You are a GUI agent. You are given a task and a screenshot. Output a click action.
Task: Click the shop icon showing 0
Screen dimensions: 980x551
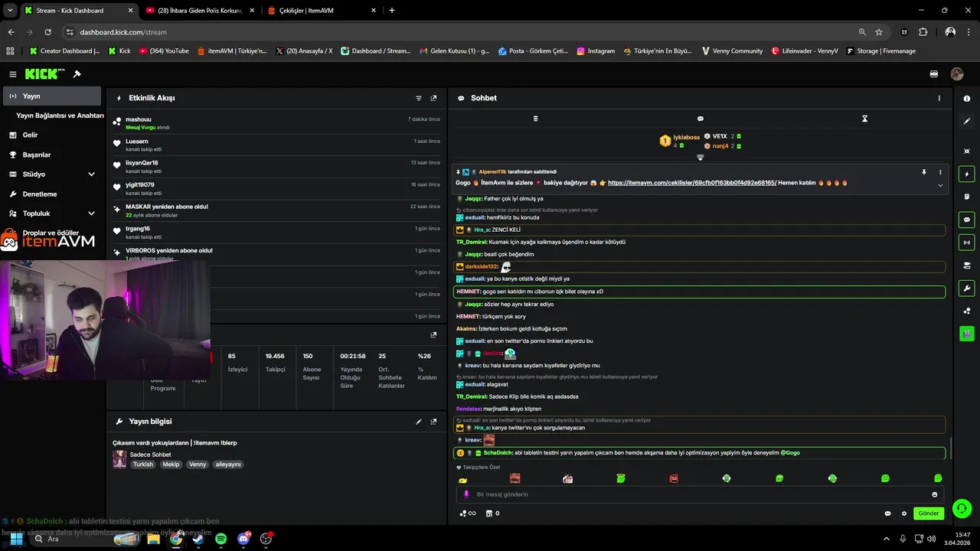493,514
